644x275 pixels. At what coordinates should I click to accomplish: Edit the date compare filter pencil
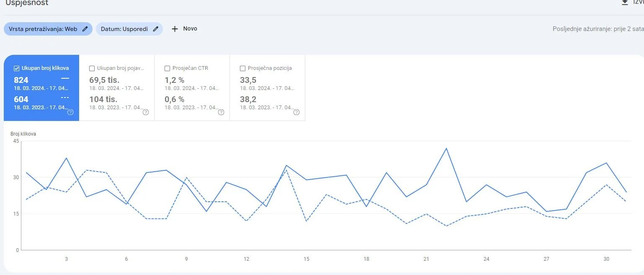pyautogui.click(x=155, y=29)
